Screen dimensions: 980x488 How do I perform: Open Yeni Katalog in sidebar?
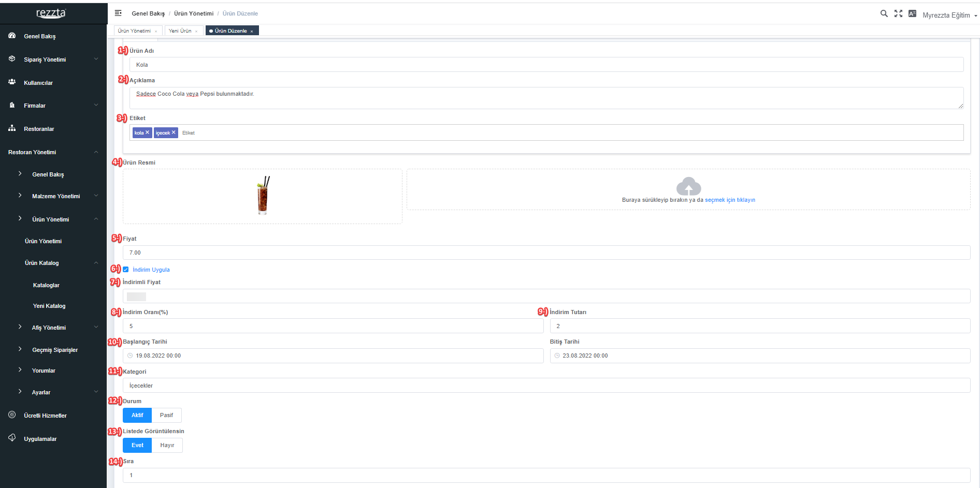[49, 306]
